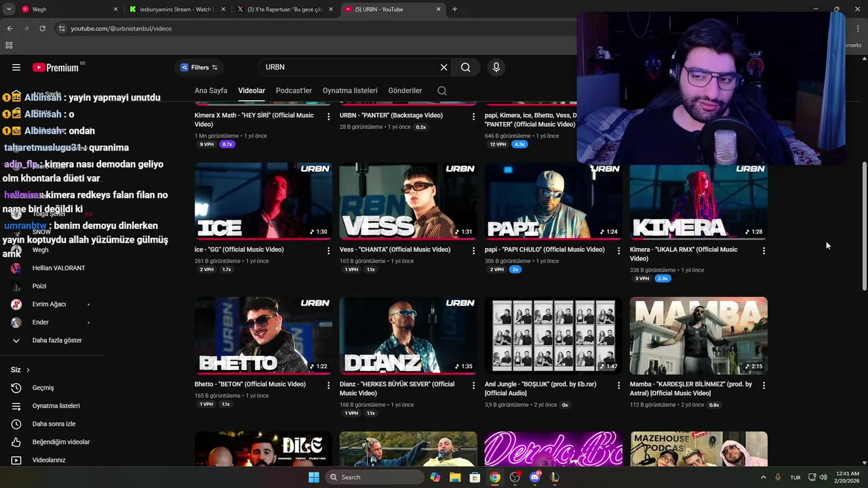Screen dimensions: 868x488
Task: Open the Windows Start menu
Action: (x=313, y=477)
